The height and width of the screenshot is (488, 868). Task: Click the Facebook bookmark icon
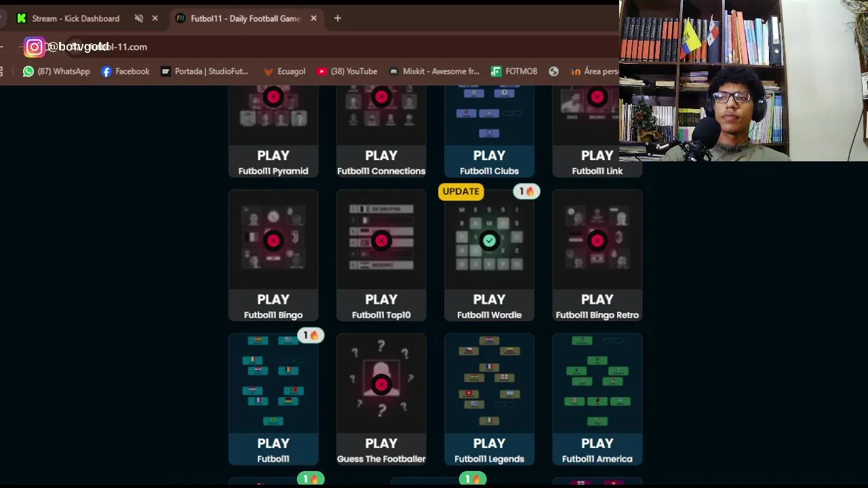tap(106, 71)
